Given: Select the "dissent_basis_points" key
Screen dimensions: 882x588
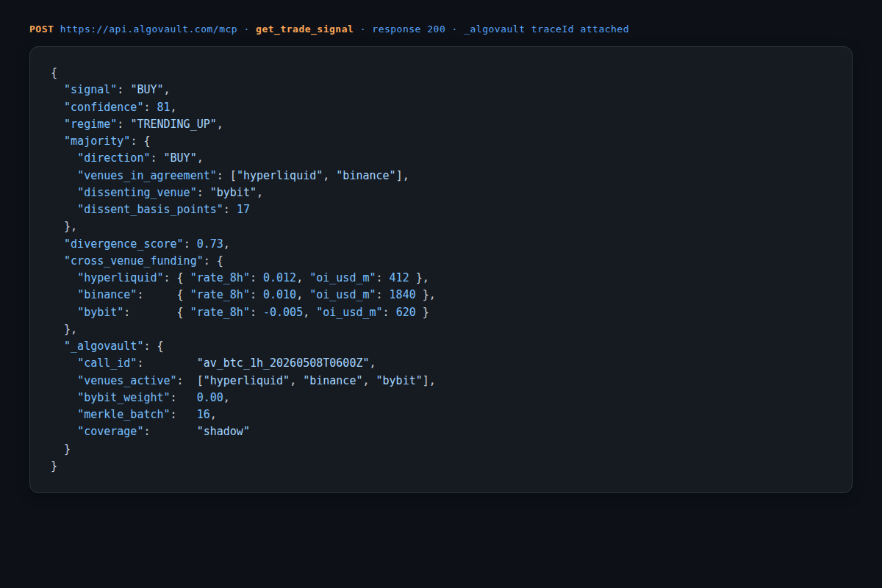Looking at the screenshot, I should click(151, 209).
